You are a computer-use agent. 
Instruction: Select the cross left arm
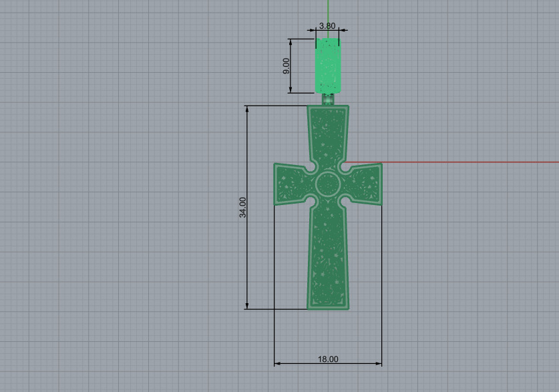293,184
